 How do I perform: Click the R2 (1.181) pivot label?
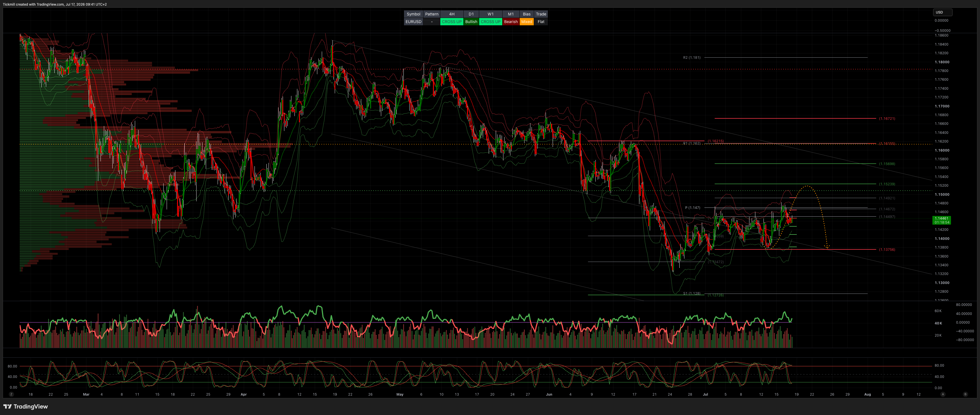[x=692, y=58]
